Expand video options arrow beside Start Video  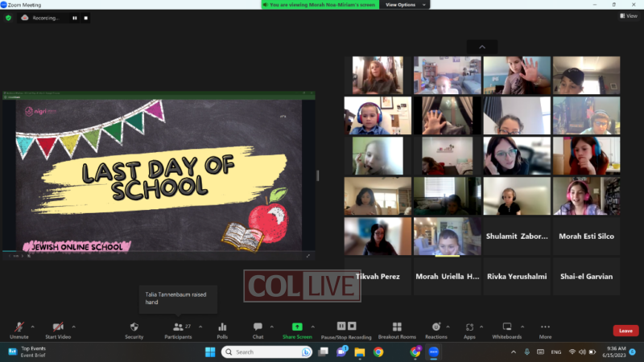pyautogui.click(x=72, y=327)
